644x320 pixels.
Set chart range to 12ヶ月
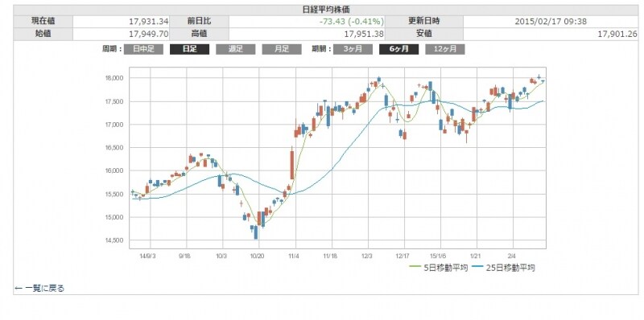[x=445, y=49]
